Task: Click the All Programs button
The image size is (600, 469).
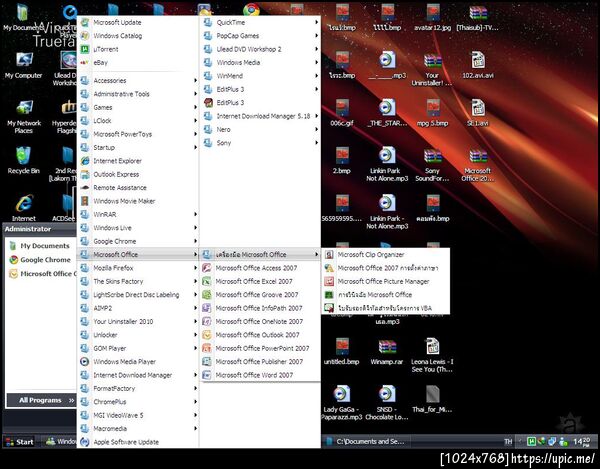Action: [41, 400]
